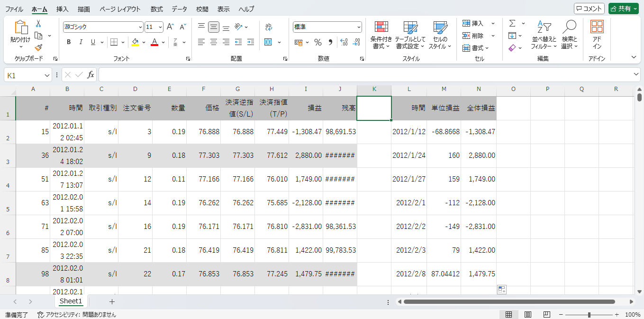This screenshot has width=644, height=319.
Task: Apply cell borders icon
Action: pyautogui.click(x=114, y=42)
